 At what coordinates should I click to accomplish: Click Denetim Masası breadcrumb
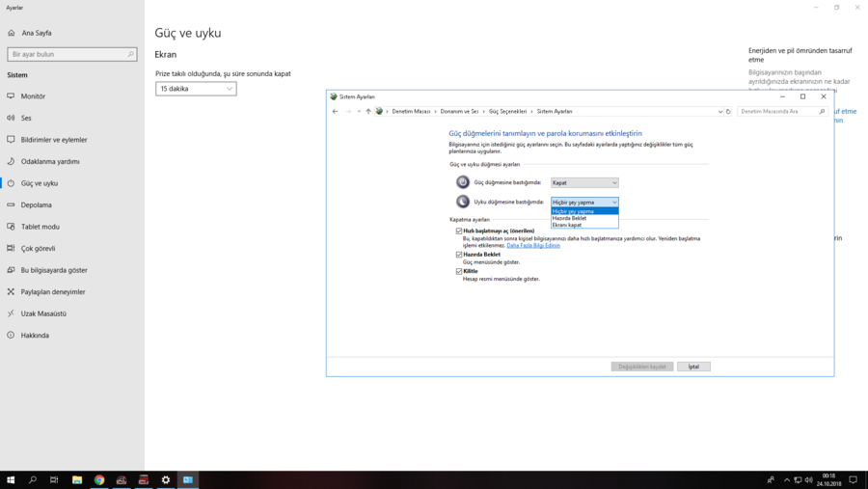pos(411,111)
